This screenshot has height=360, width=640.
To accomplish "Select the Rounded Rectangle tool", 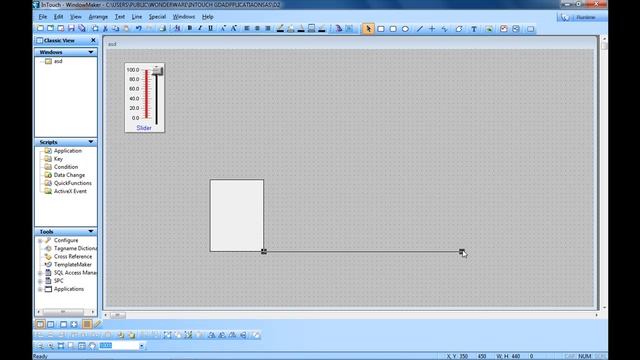I will coord(393,29).
